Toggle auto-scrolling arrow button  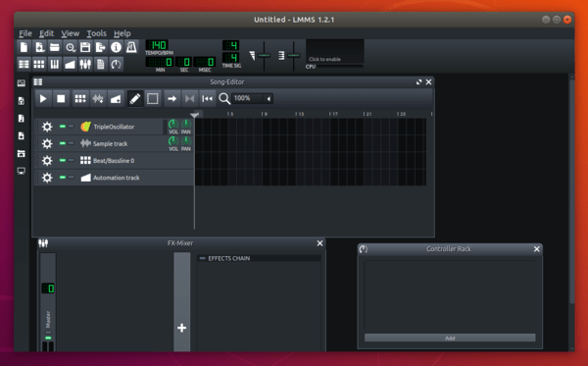coord(172,99)
